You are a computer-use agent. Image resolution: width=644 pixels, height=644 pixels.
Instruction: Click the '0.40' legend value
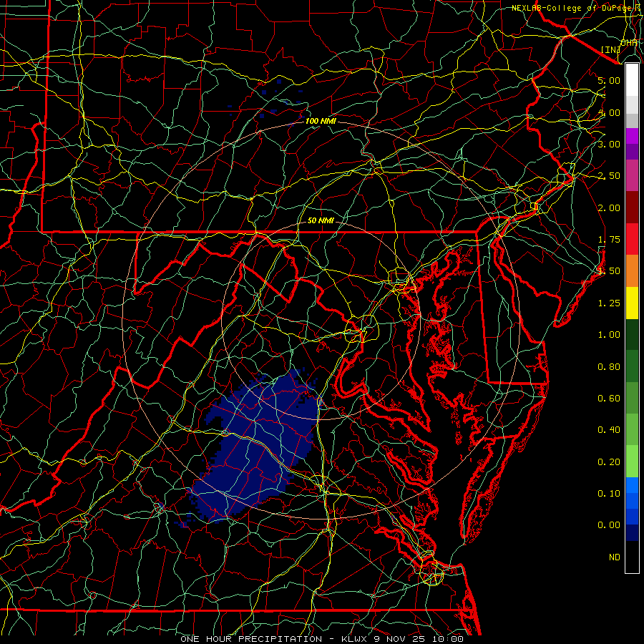tap(609, 430)
